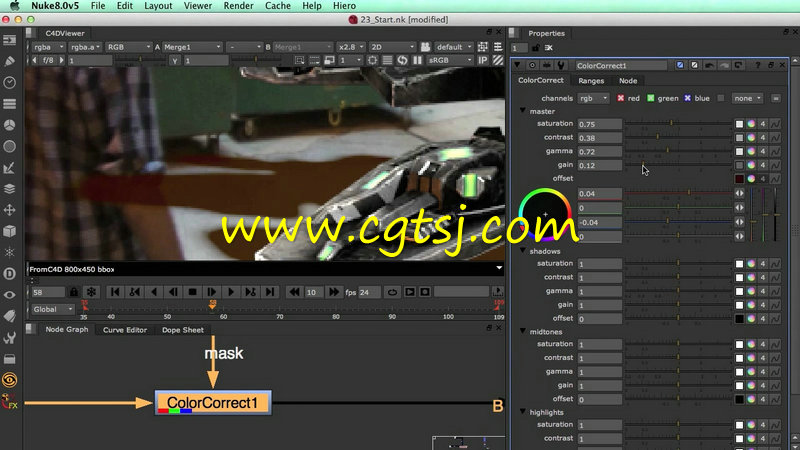Toggle the red channel checkbox
The width and height of the screenshot is (800, 450).
point(621,98)
